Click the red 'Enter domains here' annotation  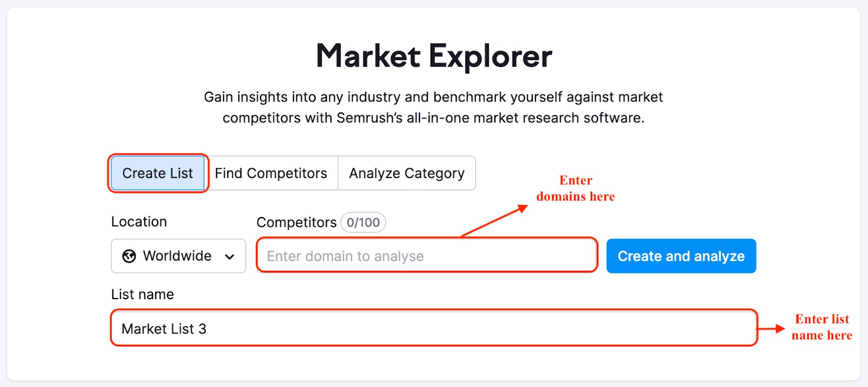[576, 188]
